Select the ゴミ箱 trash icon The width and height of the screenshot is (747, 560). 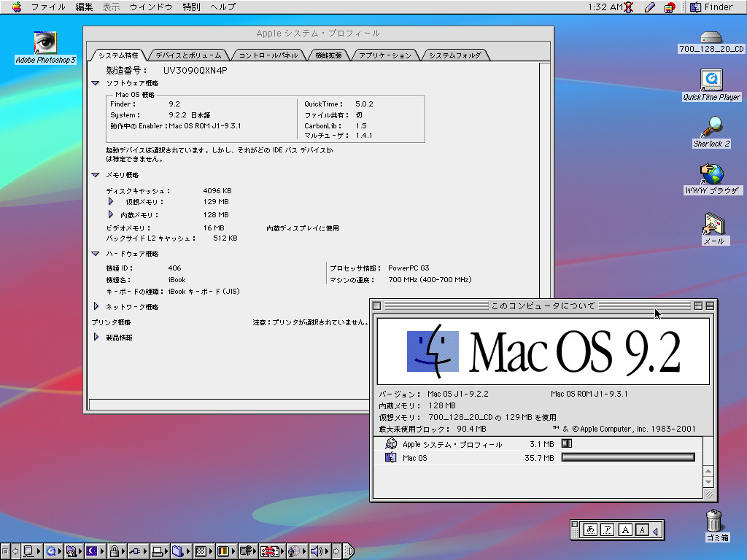click(714, 521)
